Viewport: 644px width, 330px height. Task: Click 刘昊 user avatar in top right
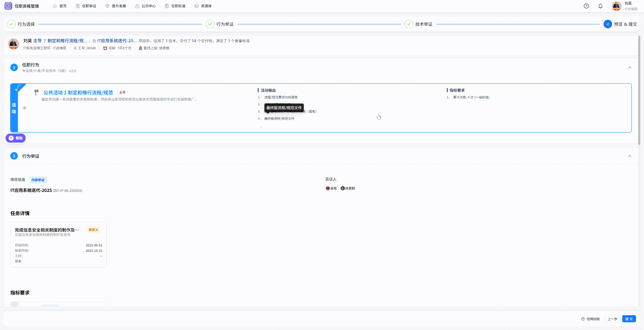(616, 6)
